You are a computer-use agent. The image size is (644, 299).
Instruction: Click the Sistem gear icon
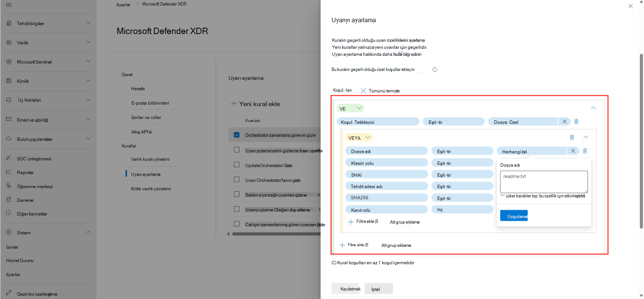coord(9,232)
